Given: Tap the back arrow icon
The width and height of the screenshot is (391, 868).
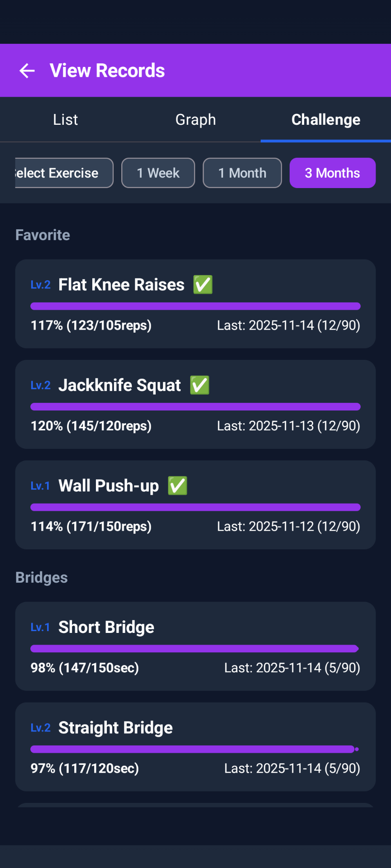Looking at the screenshot, I should tap(27, 71).
